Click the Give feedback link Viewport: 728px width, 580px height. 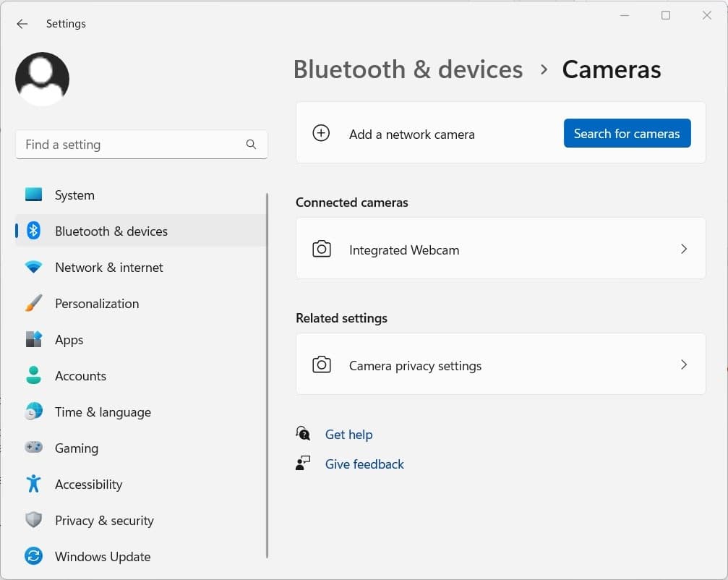click(364, 464)
